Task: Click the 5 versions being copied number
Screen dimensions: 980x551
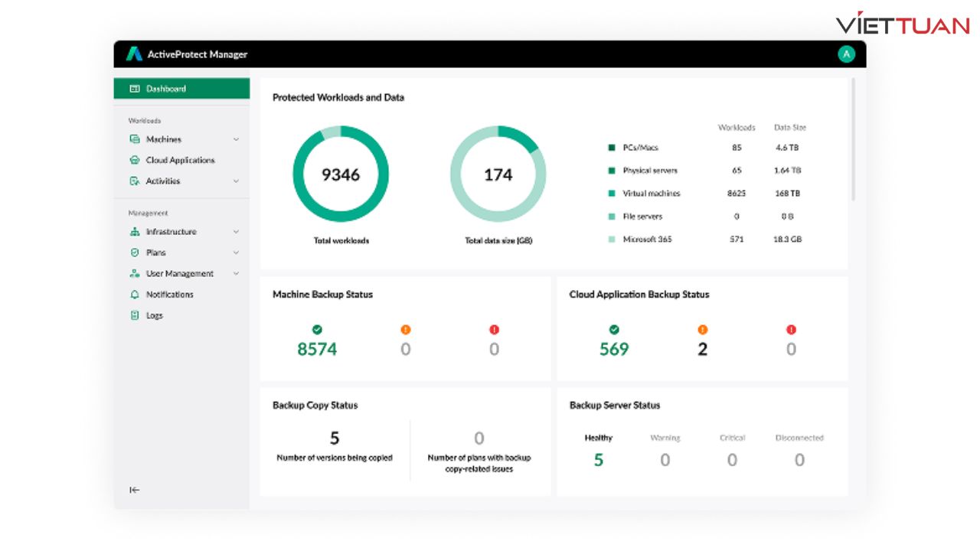Action: click(335, 439)
